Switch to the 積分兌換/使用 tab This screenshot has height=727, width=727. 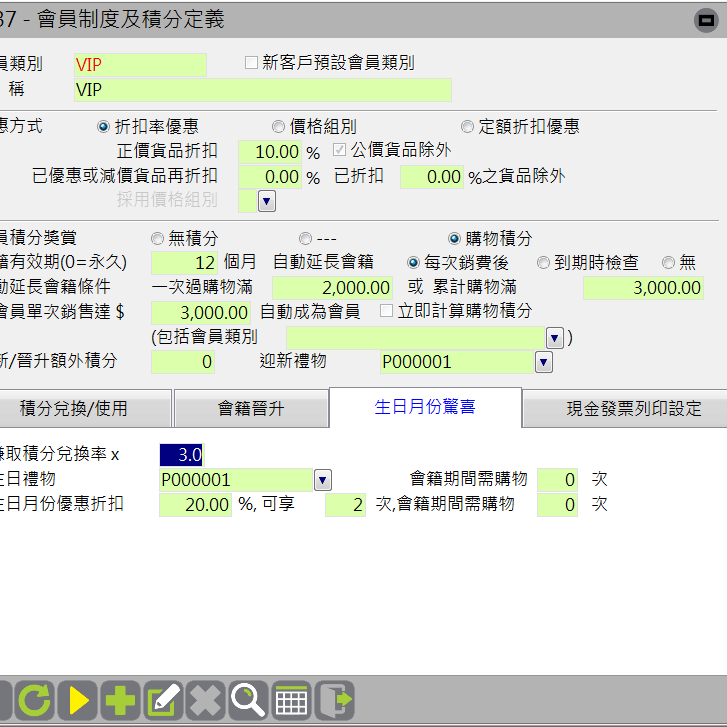click(x=87, y=409)
